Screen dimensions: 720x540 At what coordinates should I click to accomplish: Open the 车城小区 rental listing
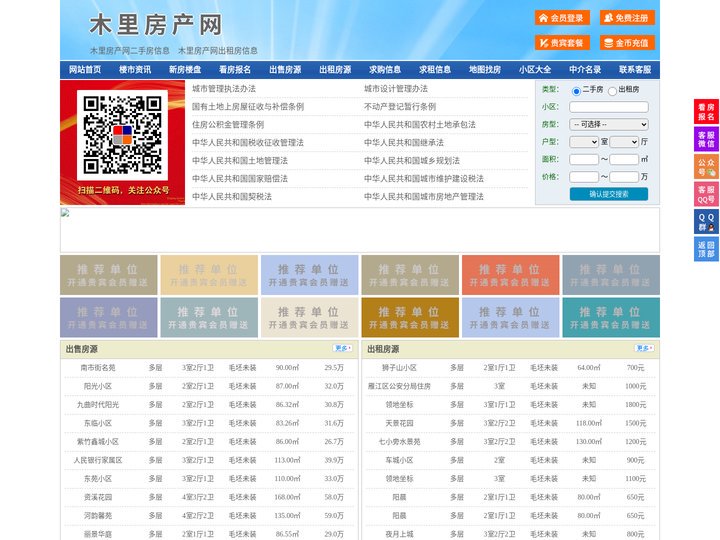(399, 460)
